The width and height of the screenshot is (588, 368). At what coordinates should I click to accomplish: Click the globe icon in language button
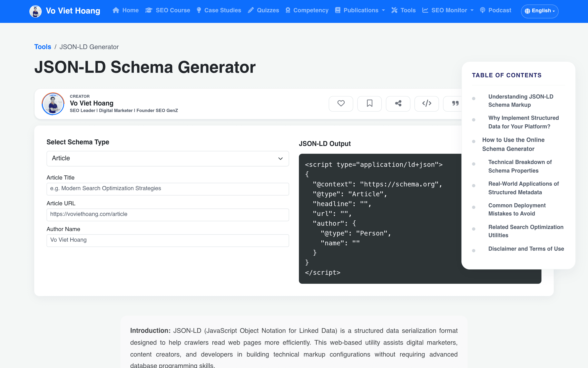pos(527,11)
